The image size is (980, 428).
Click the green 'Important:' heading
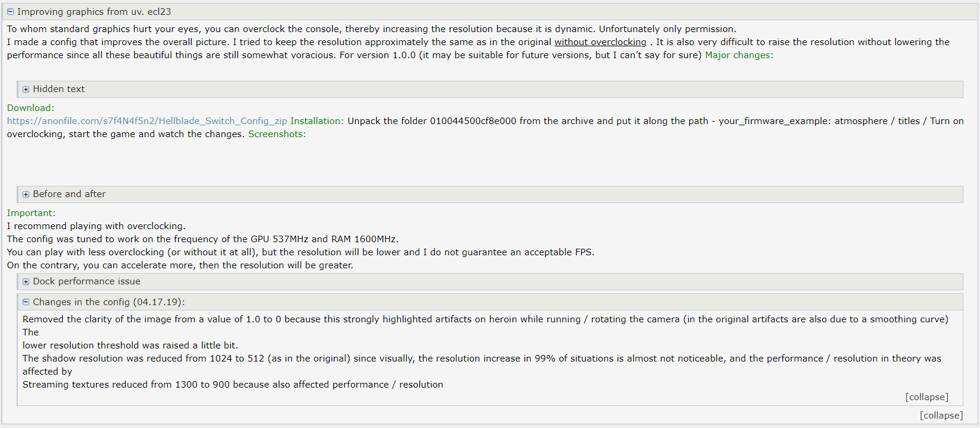click(x=31, y=213)
